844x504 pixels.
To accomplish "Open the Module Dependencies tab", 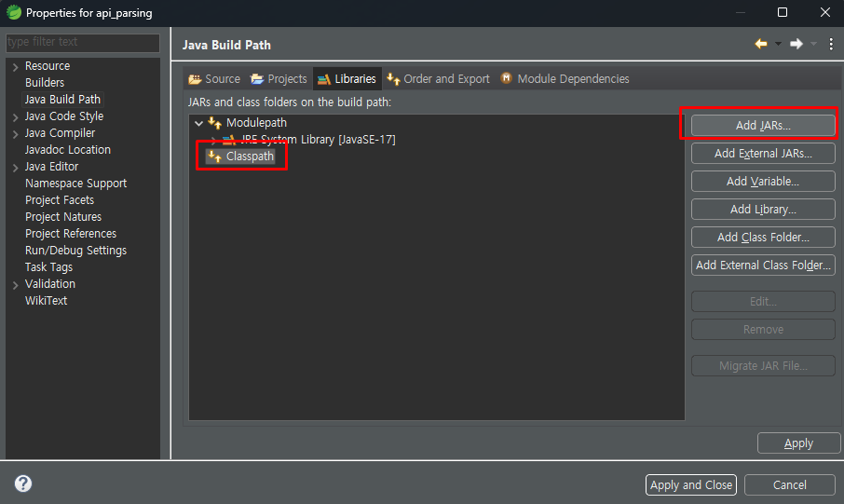I will [565, 78].
